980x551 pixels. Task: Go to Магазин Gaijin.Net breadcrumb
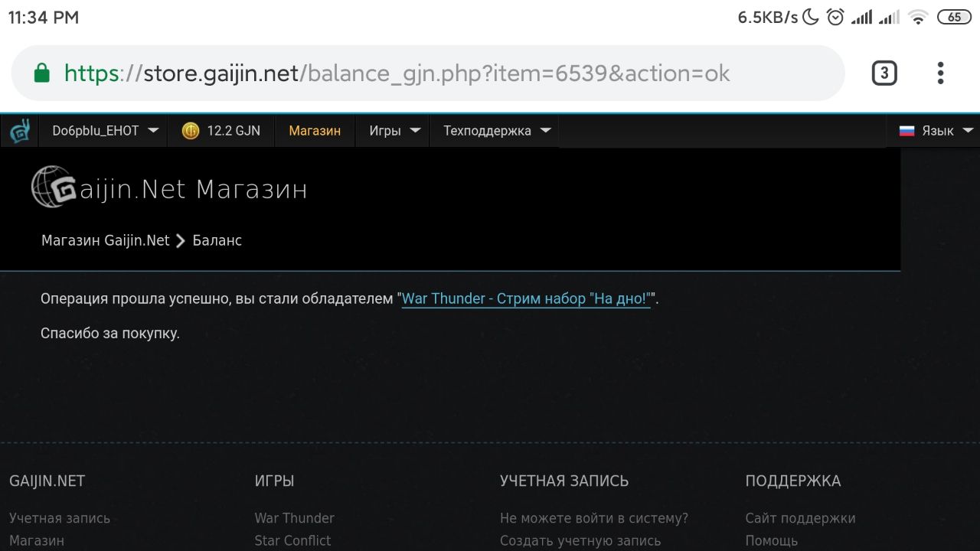[105, 240]
